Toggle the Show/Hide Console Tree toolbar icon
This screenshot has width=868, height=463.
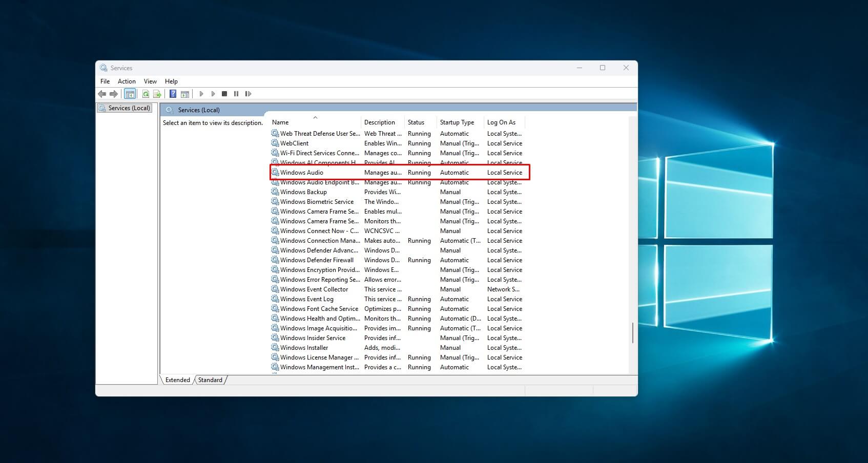130,94
